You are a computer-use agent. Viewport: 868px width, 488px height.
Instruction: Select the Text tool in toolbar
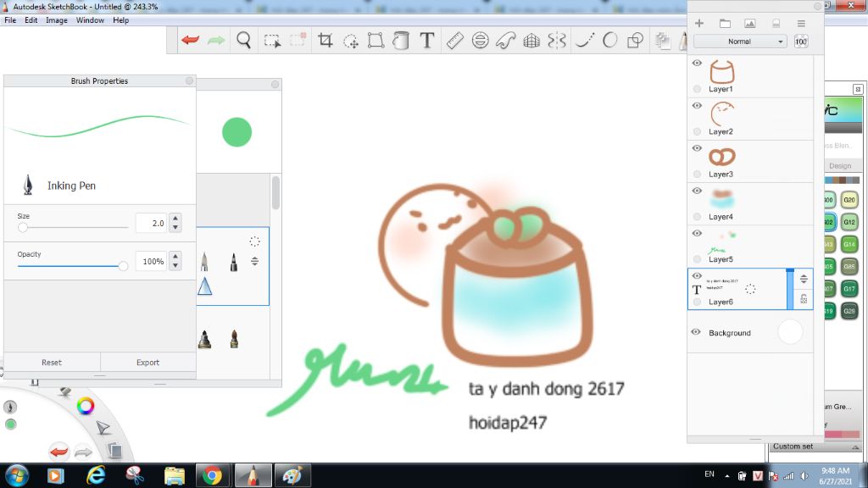tap(427, 40)
